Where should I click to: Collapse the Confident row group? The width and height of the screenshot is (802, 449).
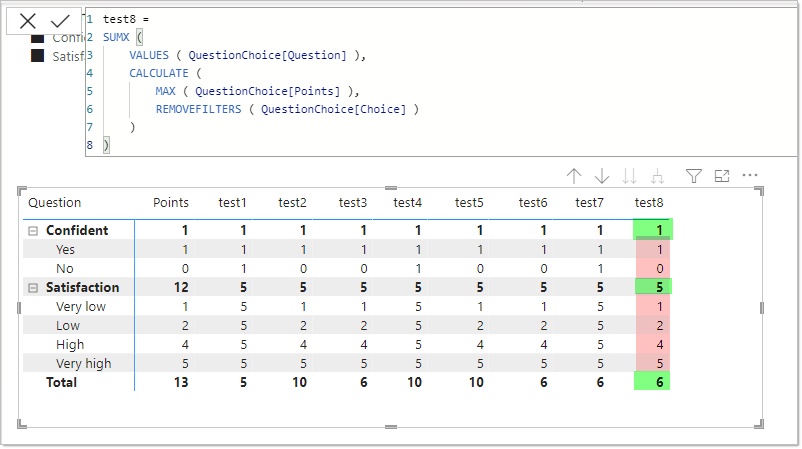33,231
